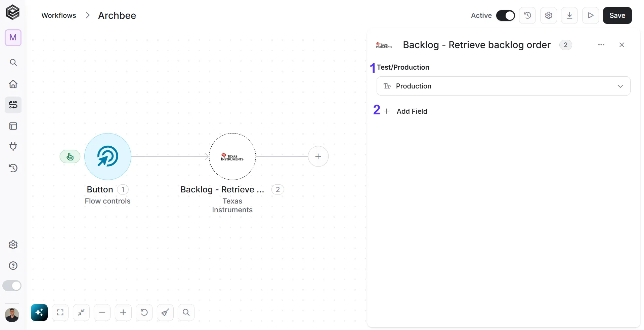Toggle the Active workflow switch
This screenshot has height=330, width=644.
coord(505,15)
